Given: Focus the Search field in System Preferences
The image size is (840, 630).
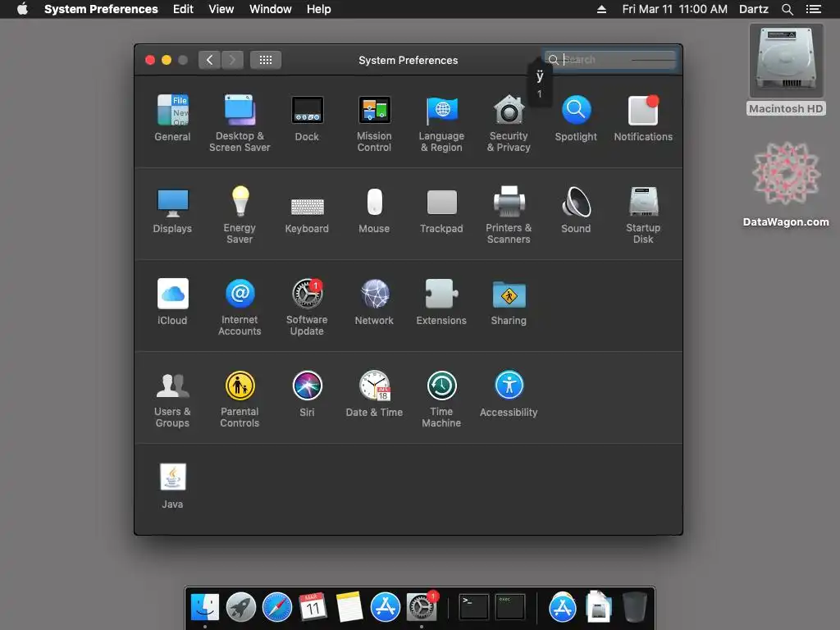Looking at the screenshot, I should [x=609, y=59].
